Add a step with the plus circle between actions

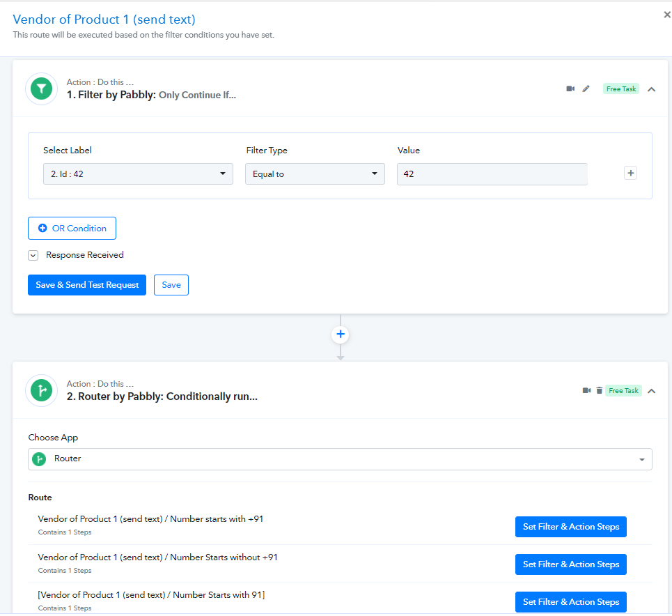341,334
